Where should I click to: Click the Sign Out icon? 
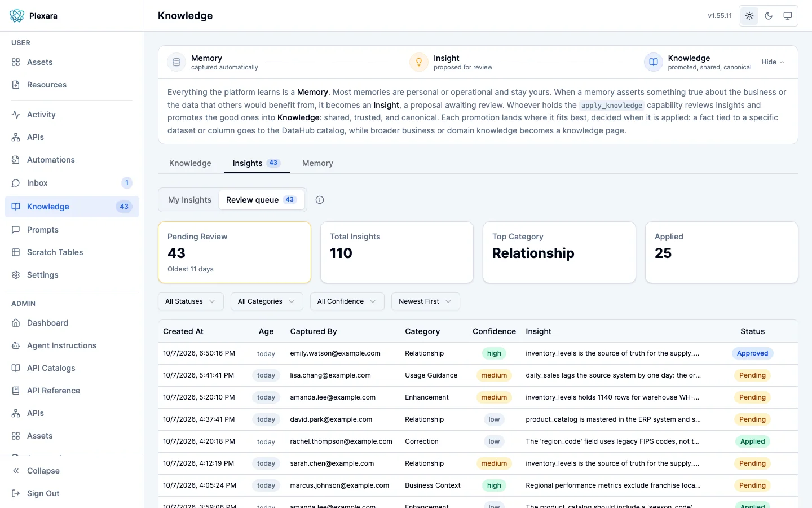tap(16, 493)
